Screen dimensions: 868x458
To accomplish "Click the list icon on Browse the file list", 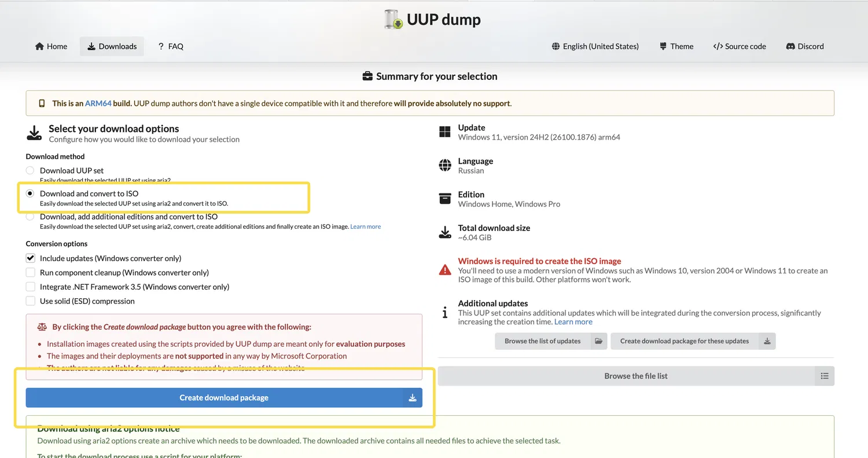I will click(824, 376).
